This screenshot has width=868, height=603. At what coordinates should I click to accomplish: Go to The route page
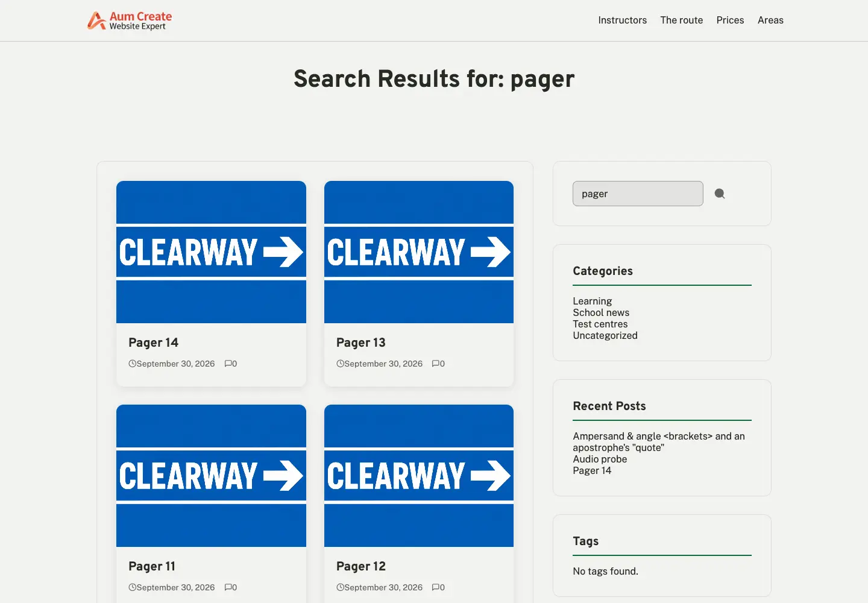681,20
